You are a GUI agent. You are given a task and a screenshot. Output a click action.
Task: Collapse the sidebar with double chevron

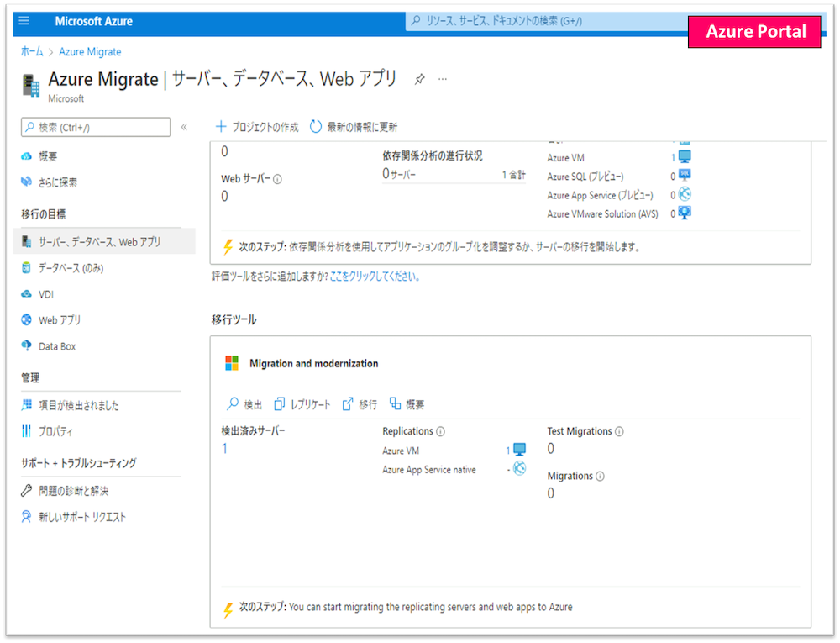(x=184, y=127)
